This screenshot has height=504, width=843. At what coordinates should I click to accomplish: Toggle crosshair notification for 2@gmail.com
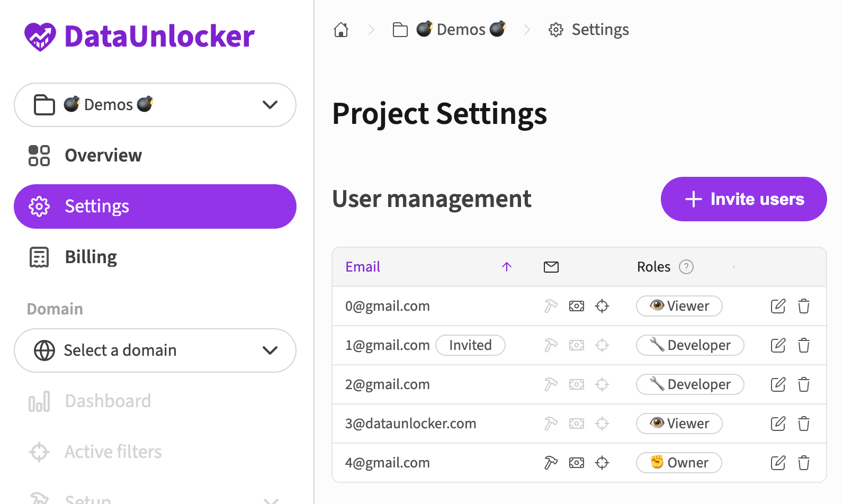[x=602, y=384]
